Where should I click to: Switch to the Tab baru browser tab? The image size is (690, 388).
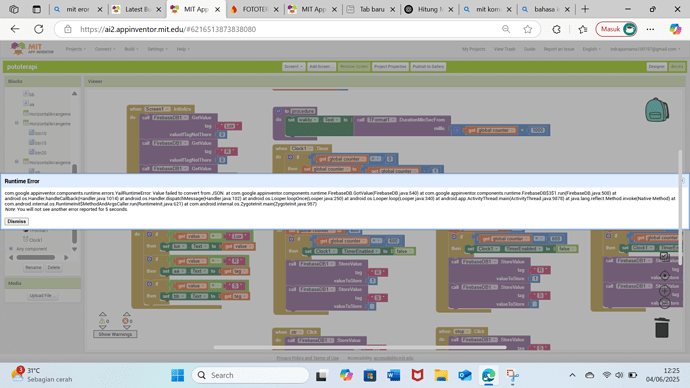click(372, 9)
